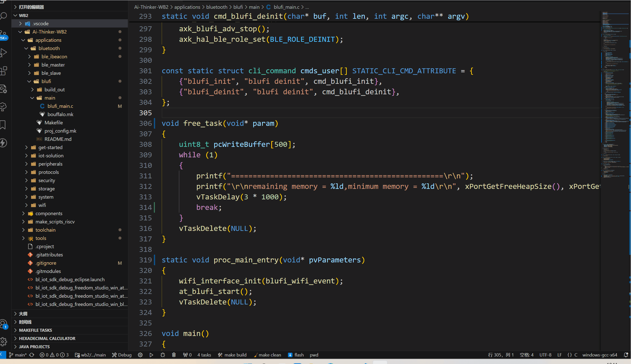The height and width of the screenshot is (364, 631).
Task: Expand the JAVA PROJECTS section
Action: point(35,346)
